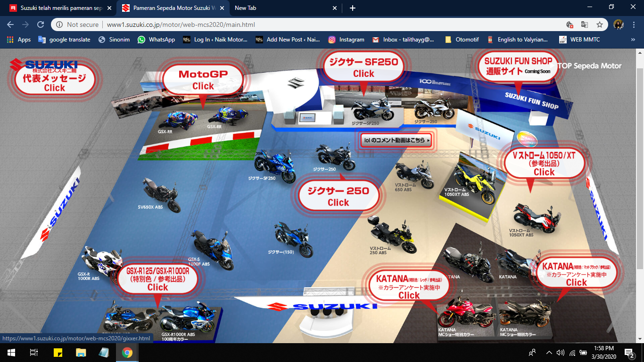Open the Apps shortcut in the bookmarks bar
Viewport: 644px width, 362px height.
click(x=19, y=40)
